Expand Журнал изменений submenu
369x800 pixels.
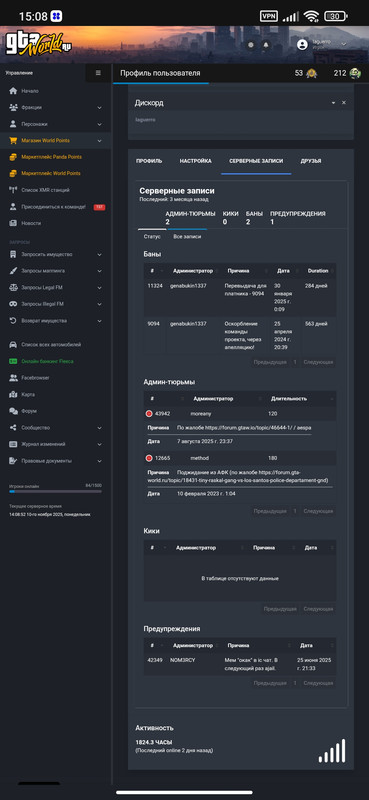coord(100,444)
